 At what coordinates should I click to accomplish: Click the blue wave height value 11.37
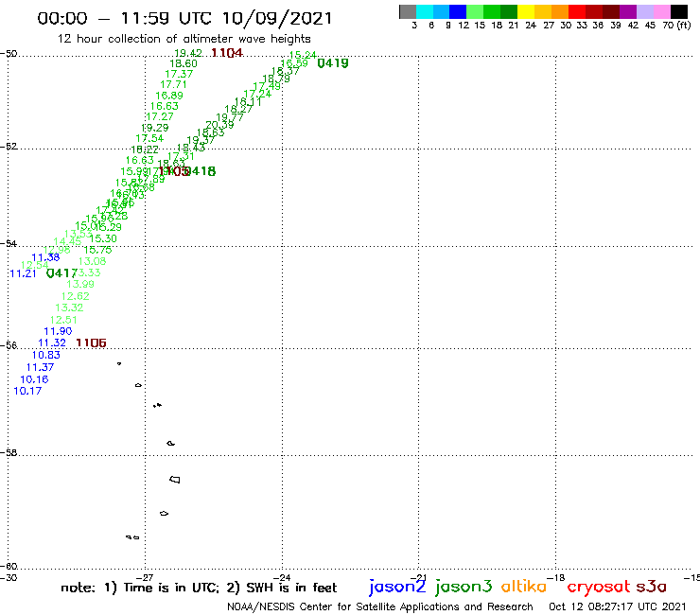click(40, 367)
